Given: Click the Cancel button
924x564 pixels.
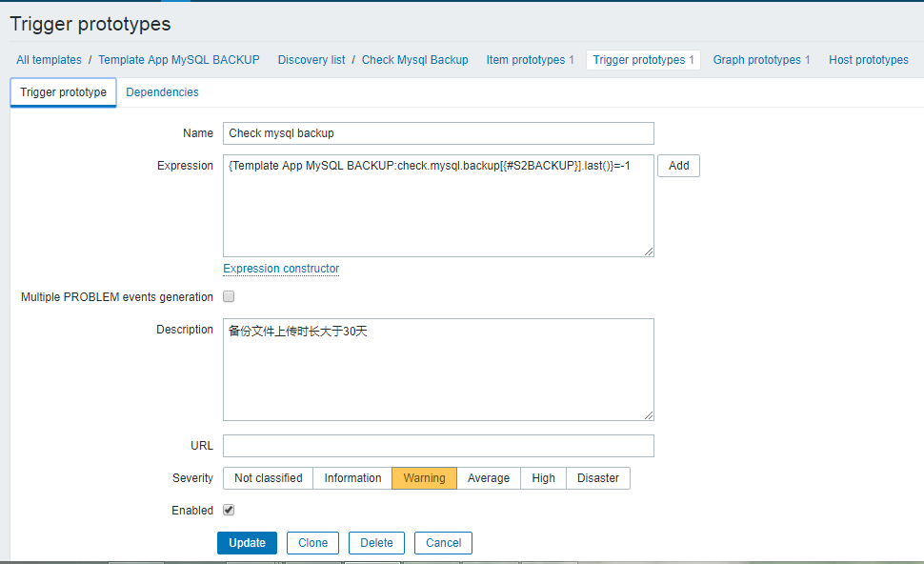Looking at the screenshot, I should pyautogui.click(x=443, y=543).
